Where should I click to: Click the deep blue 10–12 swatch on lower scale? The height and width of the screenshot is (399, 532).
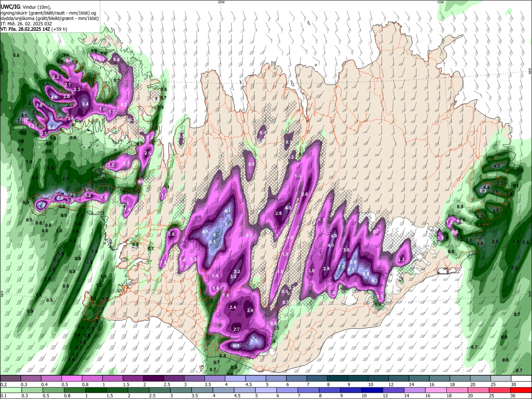pos(372,390)
